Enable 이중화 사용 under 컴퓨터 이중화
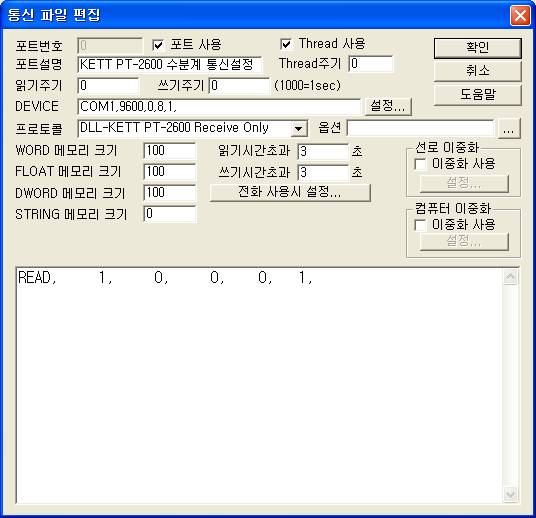536x518 pixels. pyautogui.click(x=420, y=225)
